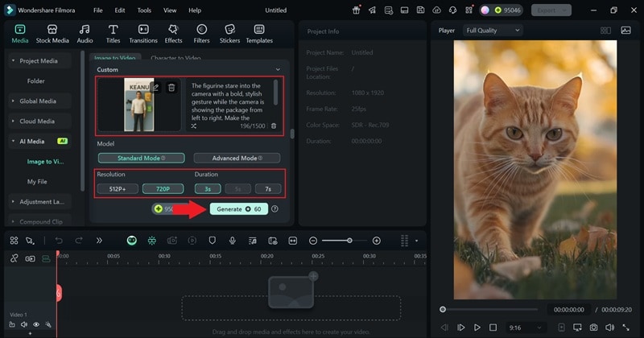Open the 9:16 aspect ratio dropdown
Viewport: 644px width, 338px height.
click(526, 328)
